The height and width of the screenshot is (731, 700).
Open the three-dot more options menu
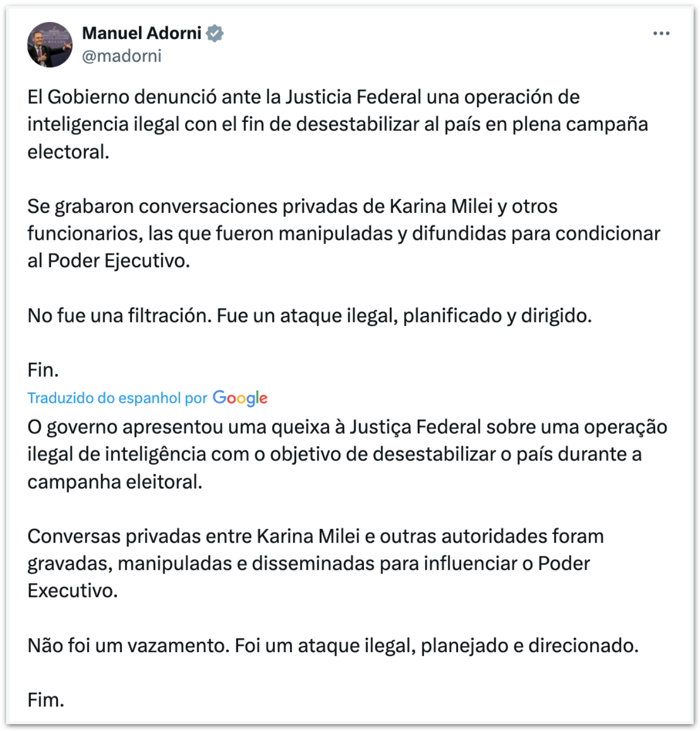(x=661, y=34)
